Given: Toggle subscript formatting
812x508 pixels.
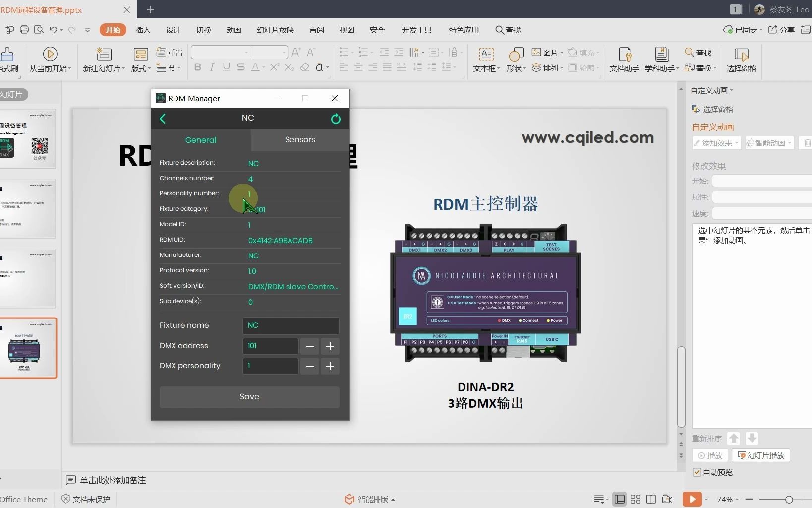Looking at the screenshot, I should pyautogui.click(x=289, y=67).
